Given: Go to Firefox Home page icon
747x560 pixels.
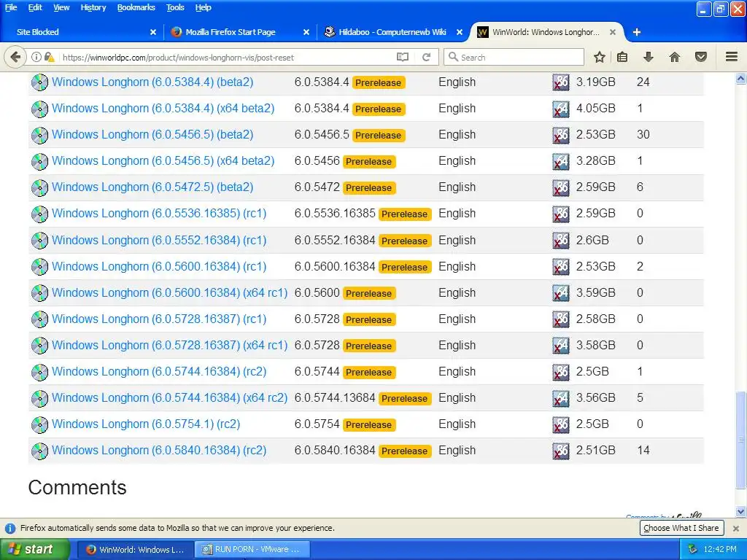Looking at the screenshot, I should click(675, 57).
